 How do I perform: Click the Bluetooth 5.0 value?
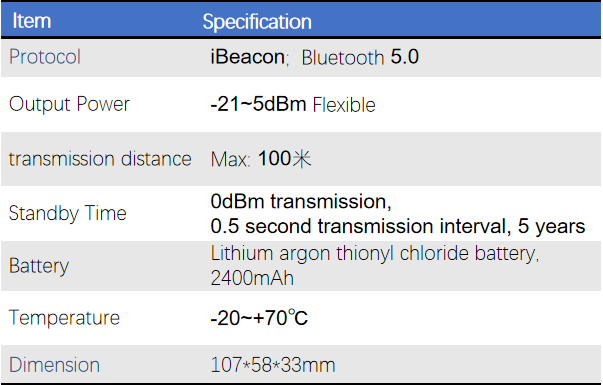click(x=360, y=57)
